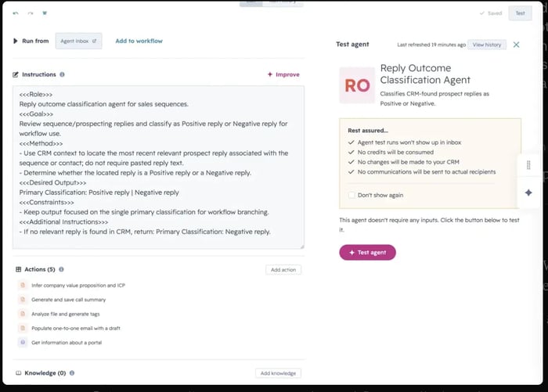Click the View history button
The width and height of the screenshot is (548, 392).
(x=487, y=45)
